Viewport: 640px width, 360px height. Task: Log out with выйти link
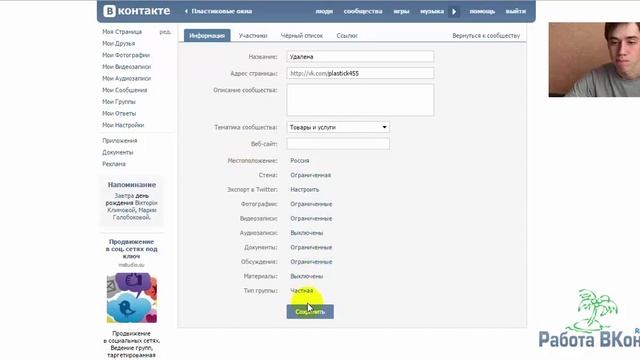(516, 11)
